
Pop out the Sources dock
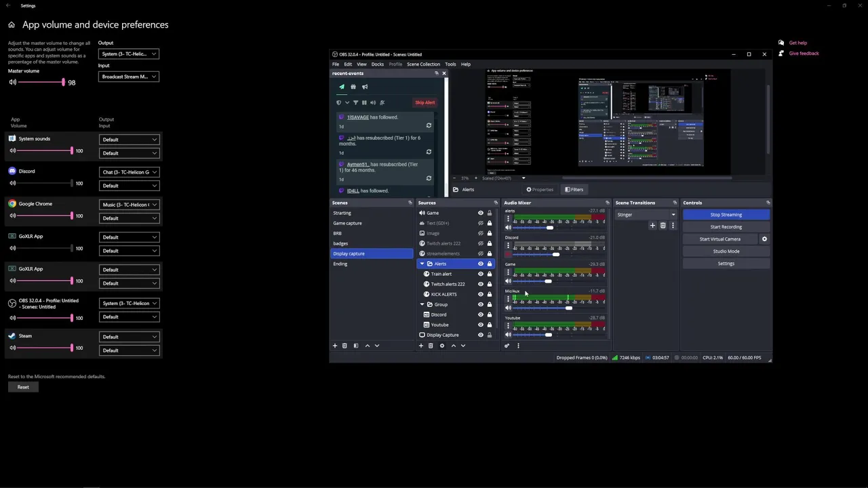pos(496,203)
